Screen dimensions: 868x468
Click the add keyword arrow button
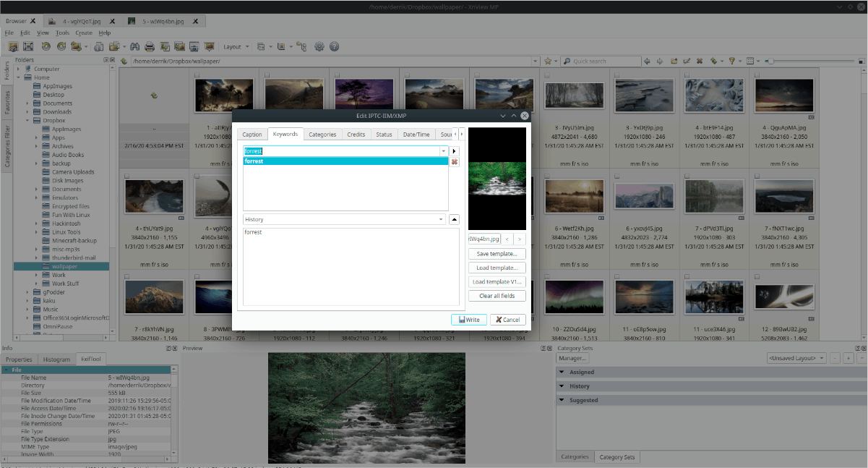[454, 151]
